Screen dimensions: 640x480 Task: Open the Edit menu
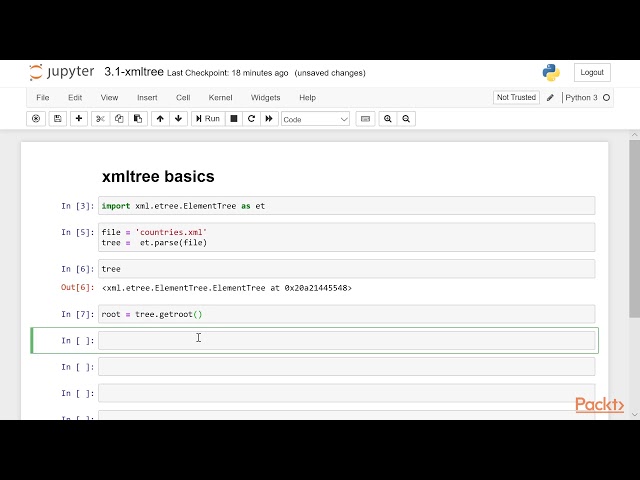coord(75,98)
